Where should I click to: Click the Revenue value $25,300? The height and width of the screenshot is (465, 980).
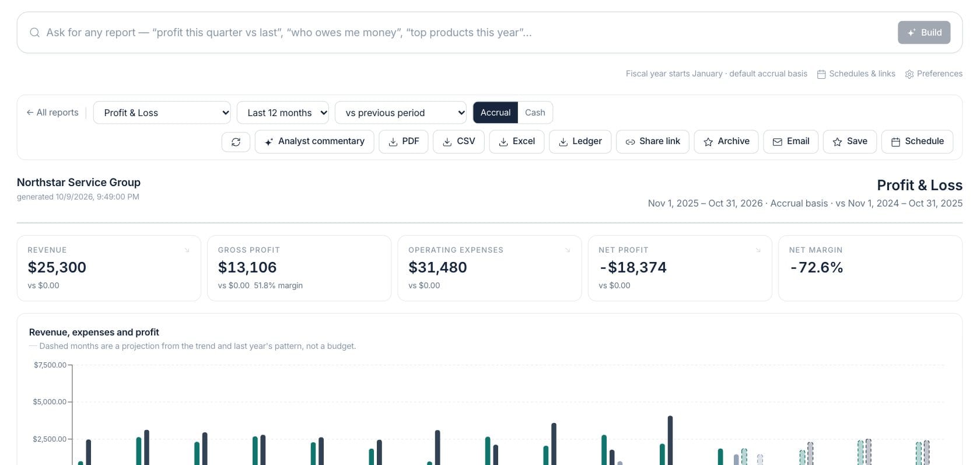point(57,267)
